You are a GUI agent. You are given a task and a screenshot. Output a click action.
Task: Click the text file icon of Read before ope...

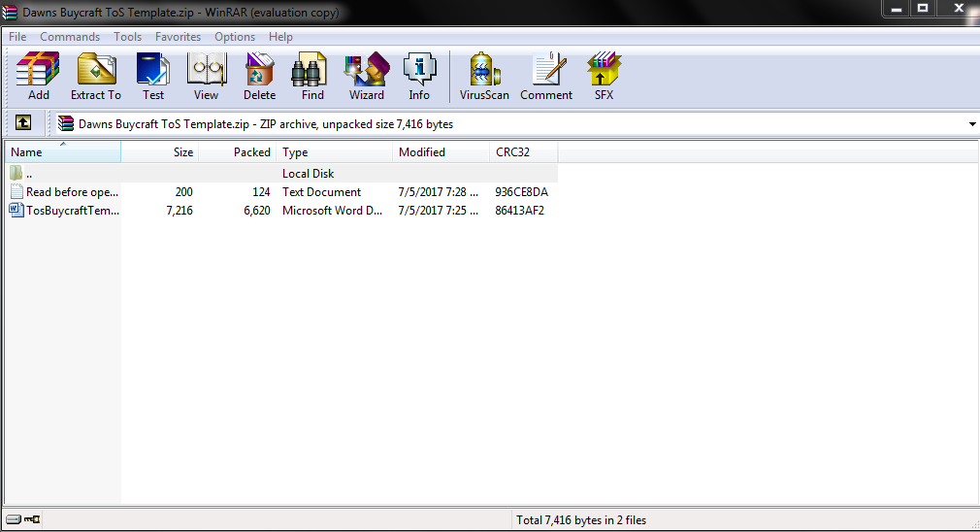tap(16, 192)
